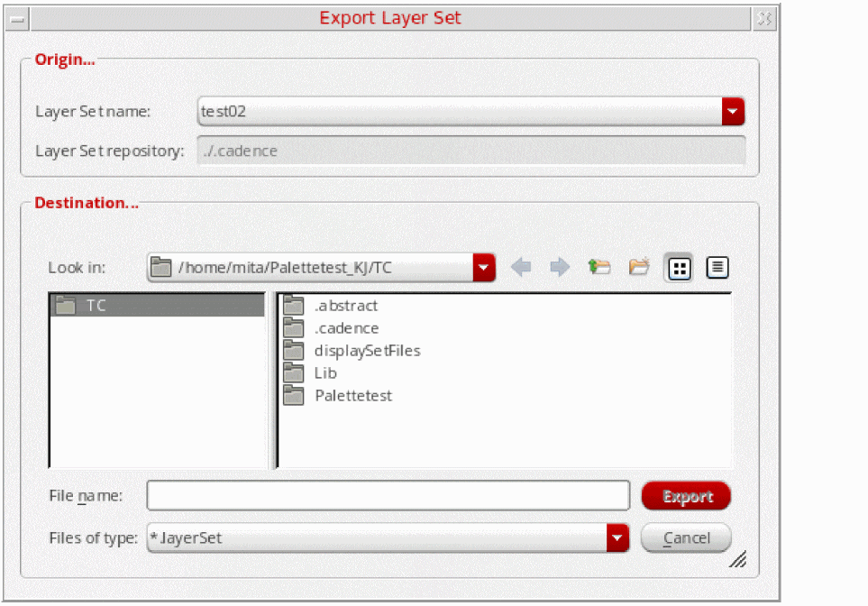Open the Files of type dropdown

click(x=617, y=537)
